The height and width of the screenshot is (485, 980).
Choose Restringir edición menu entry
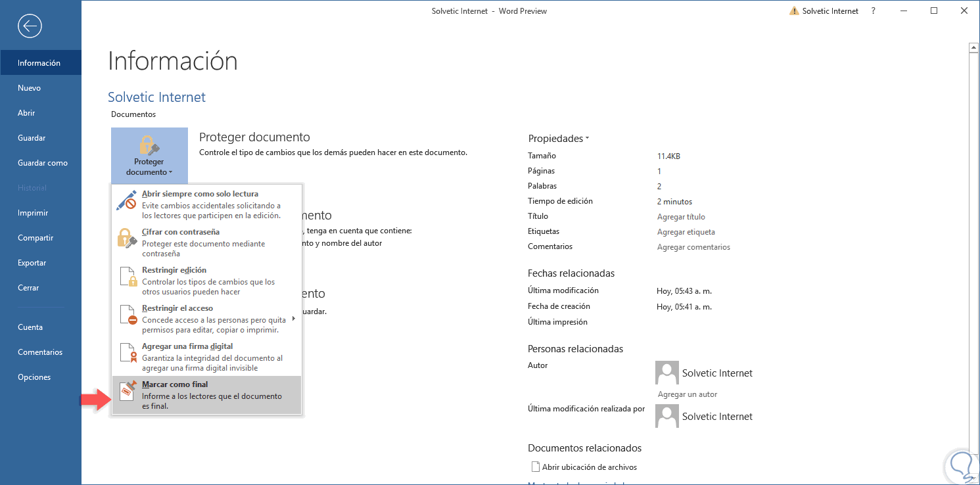tap(206, 281)
